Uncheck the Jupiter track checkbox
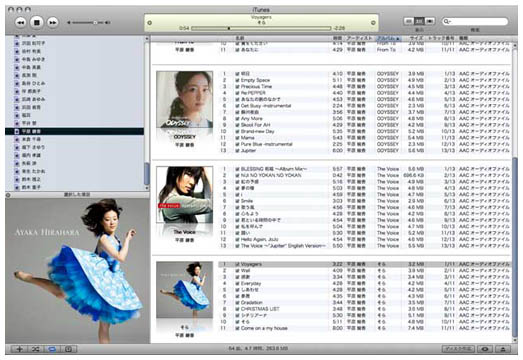The width and height of the screenshot is (523, 360). 237,150
